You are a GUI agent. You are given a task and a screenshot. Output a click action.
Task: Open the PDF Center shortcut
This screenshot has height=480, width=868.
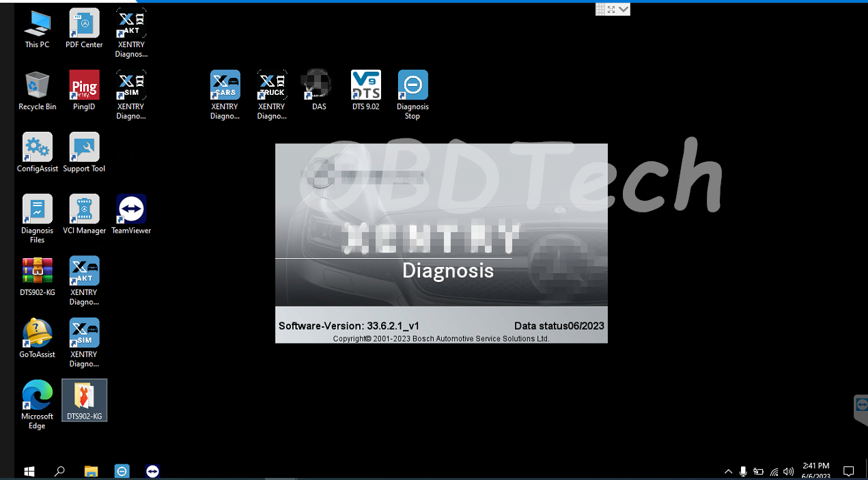[84, 29]
